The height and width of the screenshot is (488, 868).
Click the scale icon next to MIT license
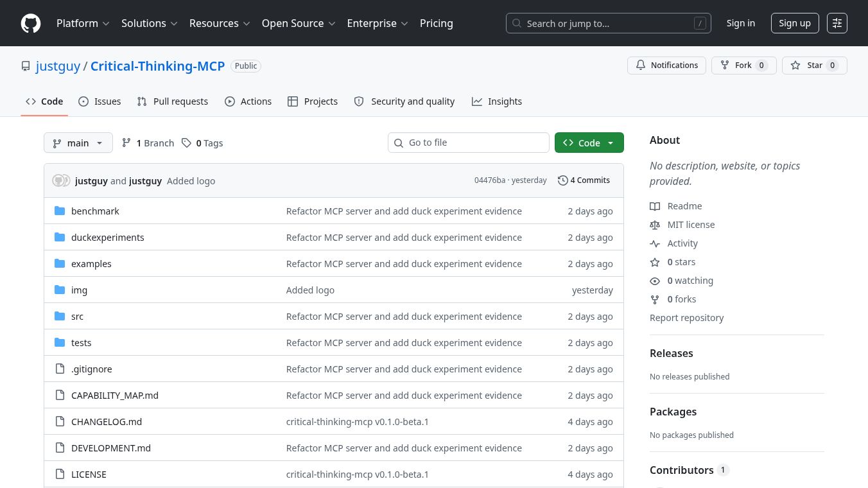pyautogui.click(x=655, y=225)
